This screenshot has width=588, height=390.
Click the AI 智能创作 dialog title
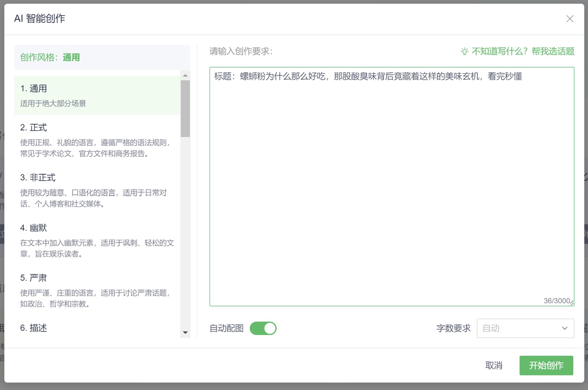click(x=40, y=18)
